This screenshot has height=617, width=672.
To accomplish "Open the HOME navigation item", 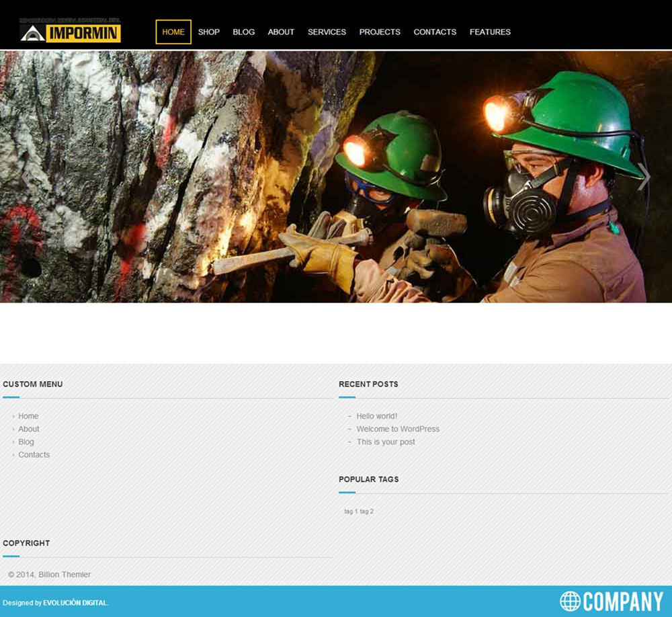I will tap(173, 32).
